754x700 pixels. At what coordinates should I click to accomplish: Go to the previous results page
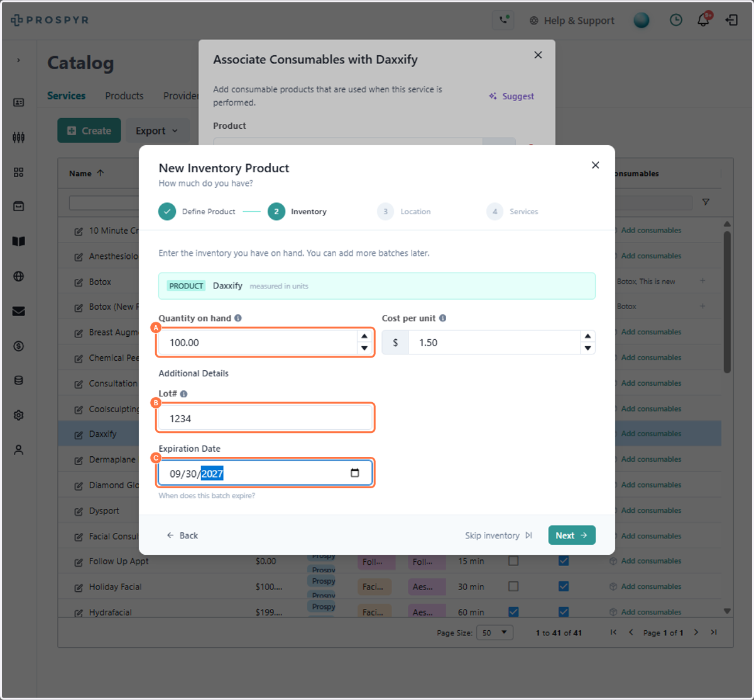coord(631,632)
